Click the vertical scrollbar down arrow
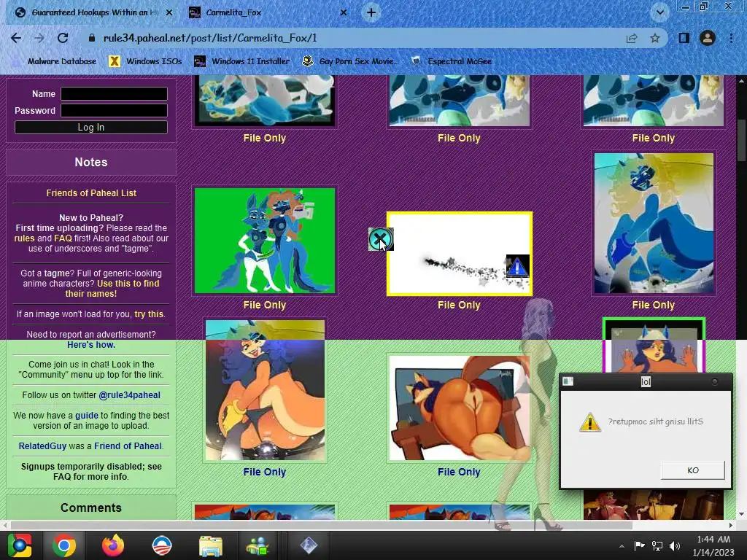 [741, 514]
